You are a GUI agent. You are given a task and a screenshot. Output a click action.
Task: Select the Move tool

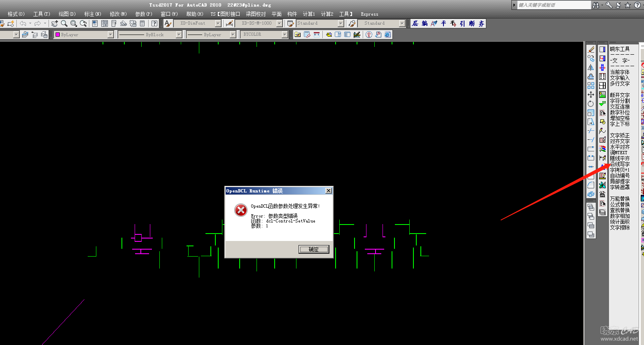[x=591, y=95]
